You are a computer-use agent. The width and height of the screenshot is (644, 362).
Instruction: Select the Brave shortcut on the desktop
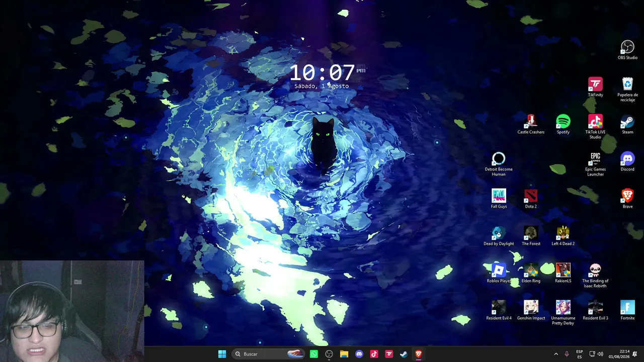(627, 199)
